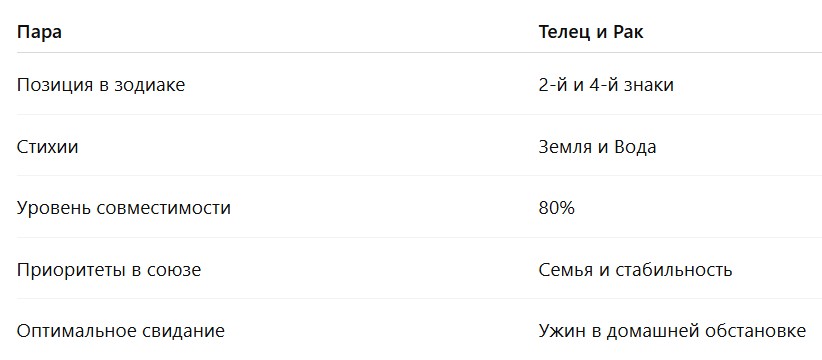The width and height of the screenshot is (822, 360).
Task: Click the '4-й' text in position row
Action: click(x=602, y=85)
